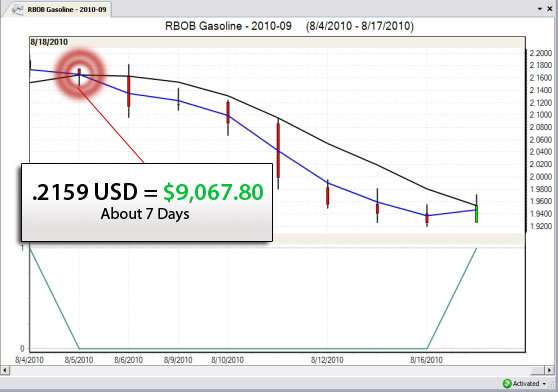Click the 2.0000 price axis label
The height and width of the screenshot is (392, 558).
click(x=541, y=177)
